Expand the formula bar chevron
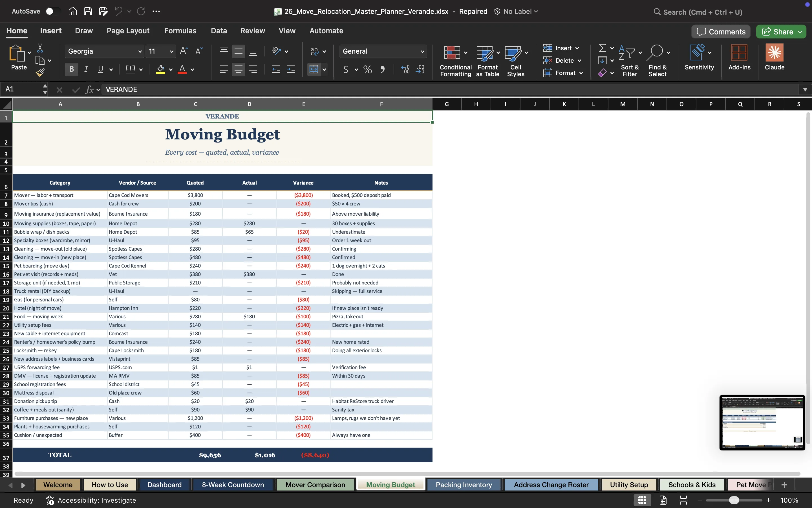Image resolution: width=812 pixels, height=508 pixels. (x=805, y=89)
